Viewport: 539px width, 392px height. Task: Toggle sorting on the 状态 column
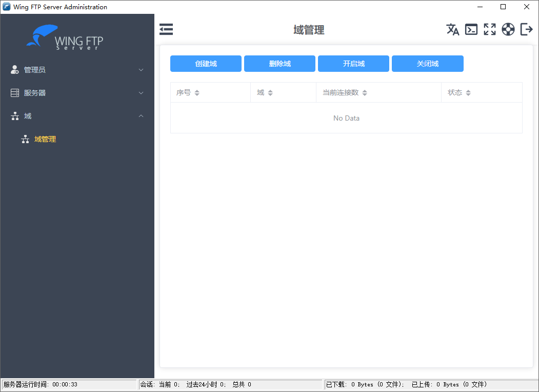468,92
